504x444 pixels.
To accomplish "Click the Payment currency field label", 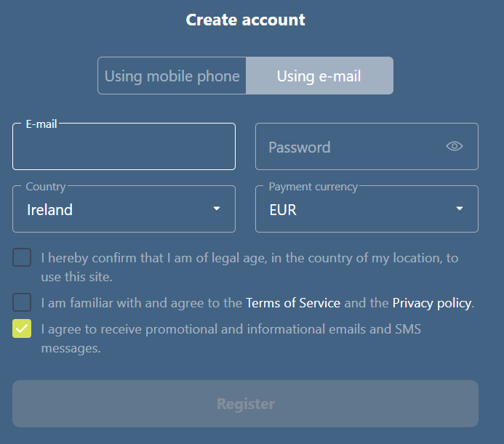I will [x=313, y=187].
